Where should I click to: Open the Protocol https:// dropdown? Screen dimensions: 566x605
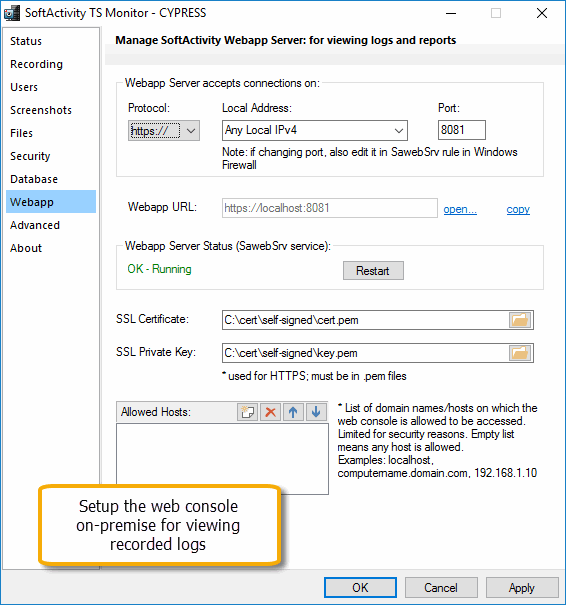pyautogui.click(x=164, y=130)
